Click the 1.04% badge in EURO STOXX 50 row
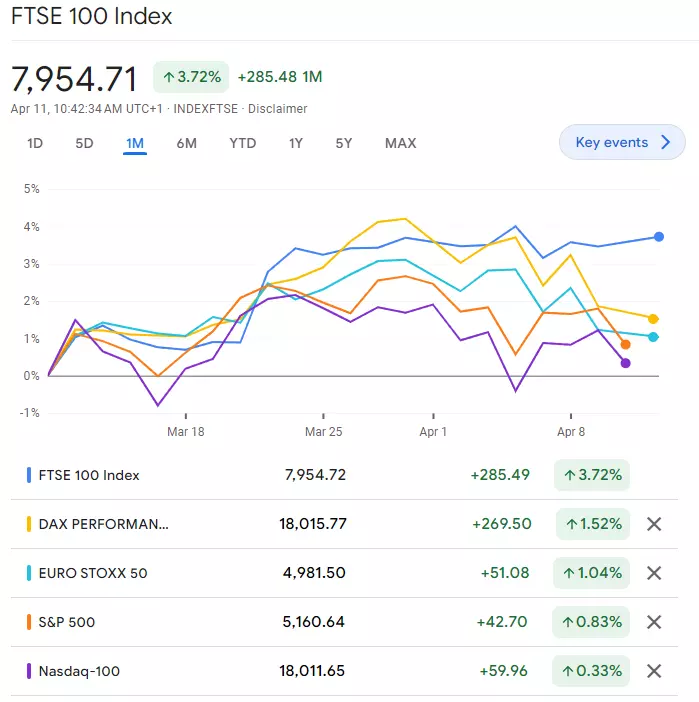Viewport: 699px width, 702px height. click(592, 573)
